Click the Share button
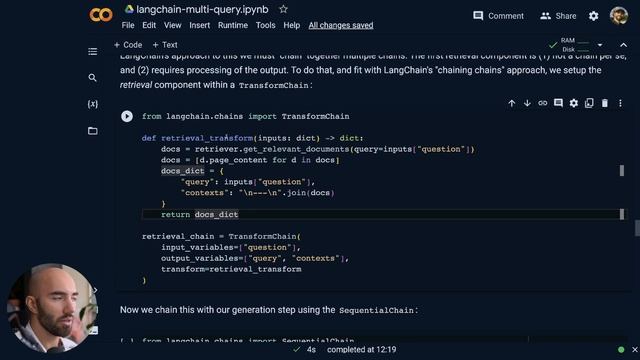The width and height of the screenshot is (640, 360). pos(558,16)
